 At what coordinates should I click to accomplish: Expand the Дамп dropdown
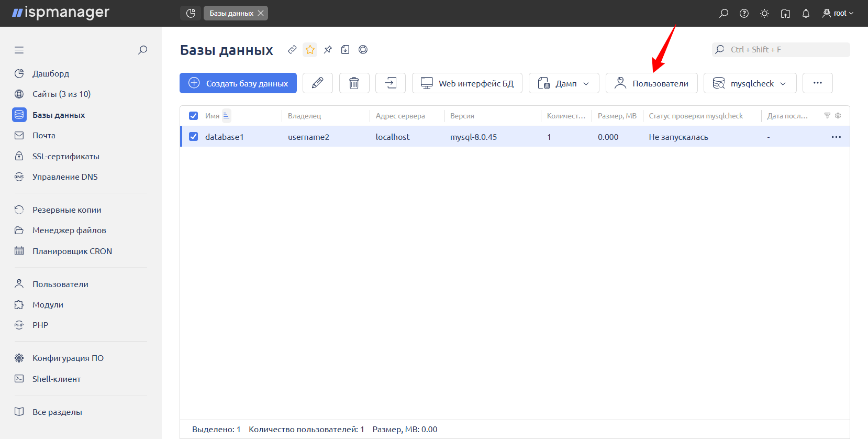click(x=564, y=83)
